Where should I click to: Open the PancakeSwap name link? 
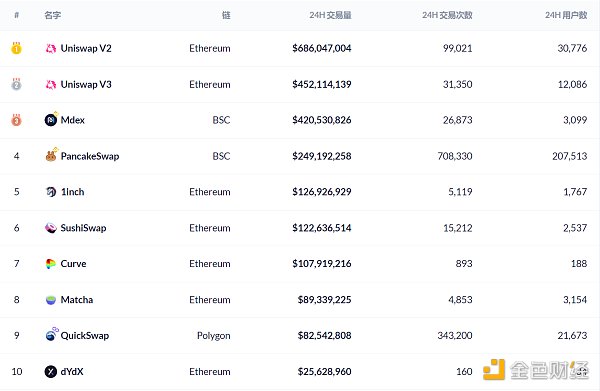pyautogui.click(x=90, y=156)
